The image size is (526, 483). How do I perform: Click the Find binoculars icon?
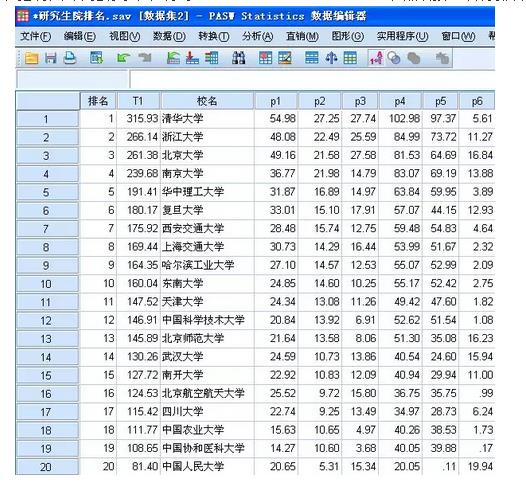[x=239, y=58]
